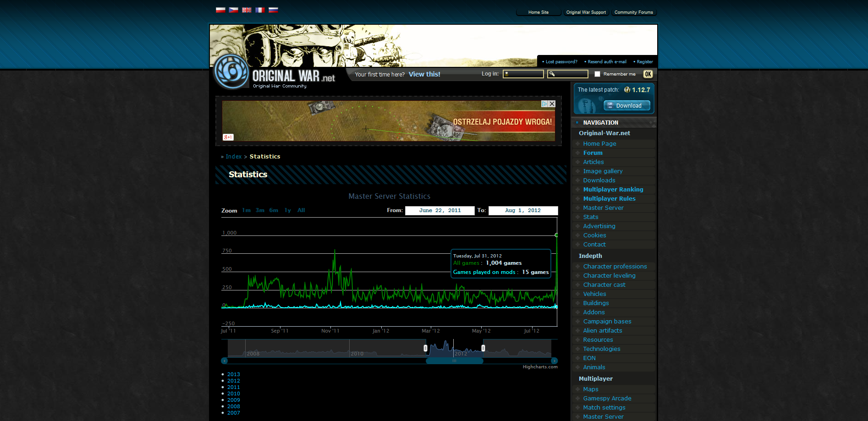The image size is (868, 421).
Task: Open Maps multiplayer page
Action: tap(591, 389)
